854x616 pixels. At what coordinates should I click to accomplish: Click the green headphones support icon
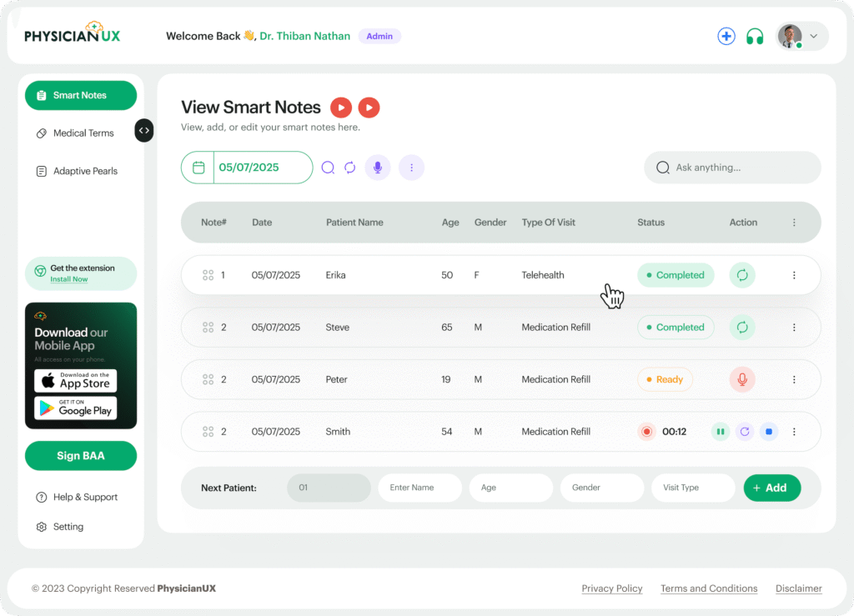(755, 37)
